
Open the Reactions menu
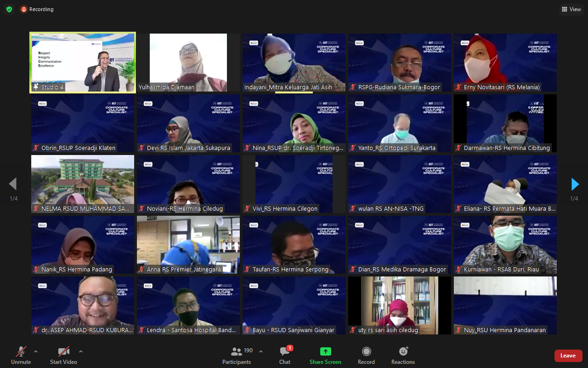[x=403, y=352]
